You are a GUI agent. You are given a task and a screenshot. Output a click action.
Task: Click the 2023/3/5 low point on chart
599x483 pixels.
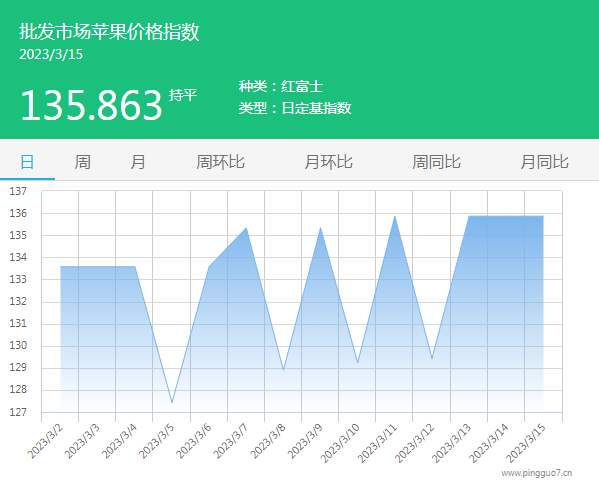(172, 402)
